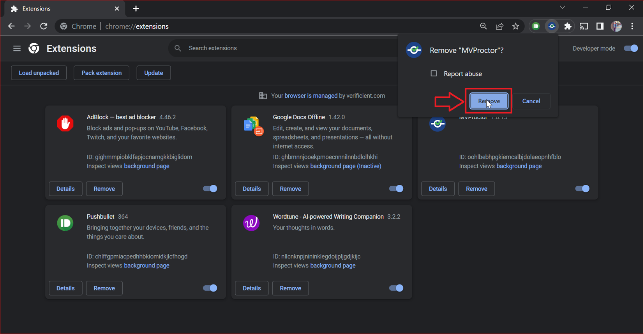The image size is (644, 334).
Task: Click Pack extension
Action: tap(101, 73)
